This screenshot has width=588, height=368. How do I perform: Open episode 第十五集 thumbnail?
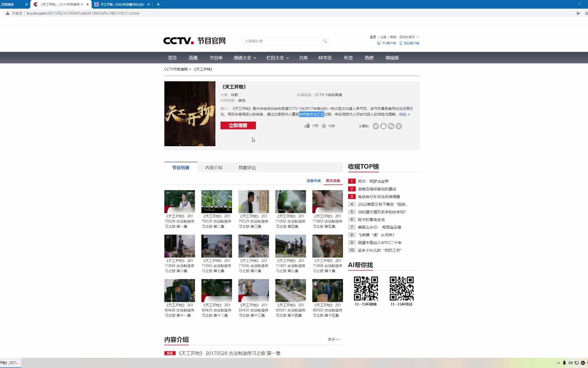point(328,291)
